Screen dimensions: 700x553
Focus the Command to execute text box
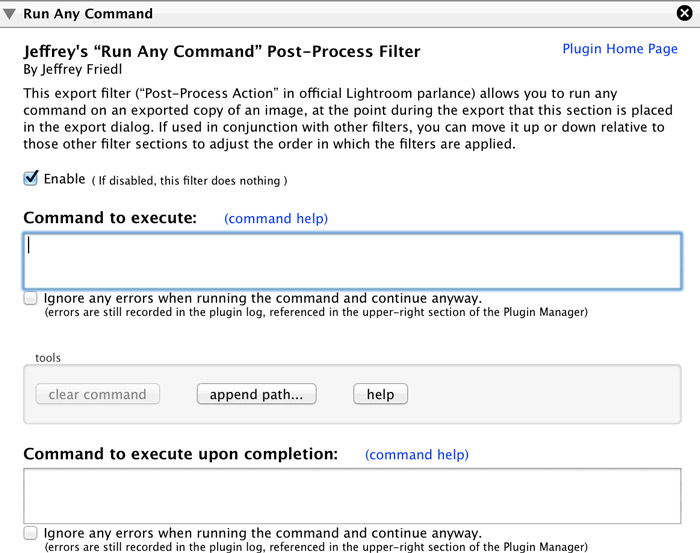pos(352,261)
